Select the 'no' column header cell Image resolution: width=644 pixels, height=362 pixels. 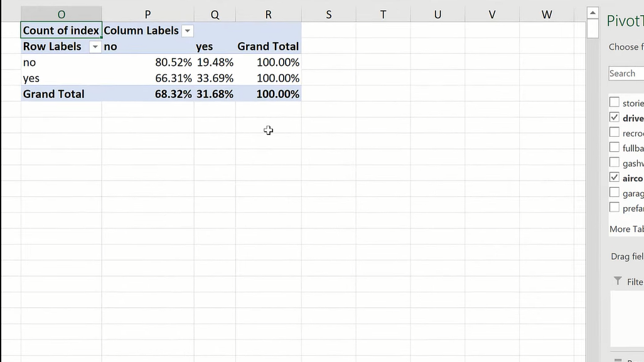coord(148,46)
